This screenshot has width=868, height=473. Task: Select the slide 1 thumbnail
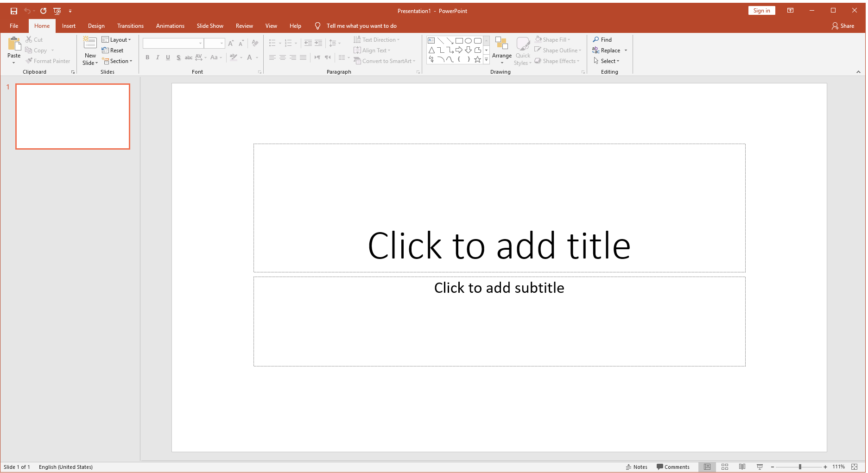[x=72, y=116]
